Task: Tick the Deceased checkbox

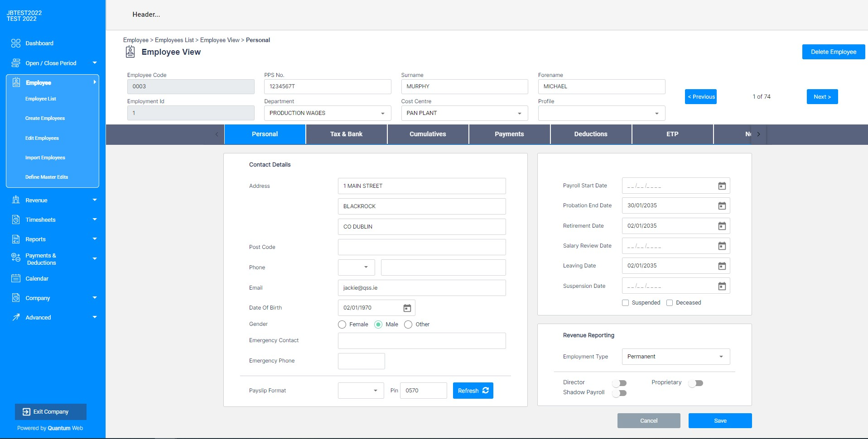Action: coord(670,303)
